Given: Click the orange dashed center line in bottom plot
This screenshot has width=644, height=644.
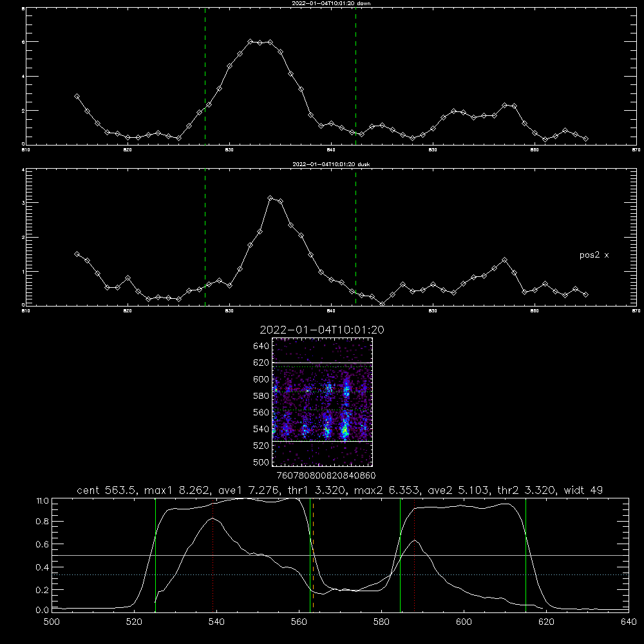Looking at the screenshot, I should tap(314, 555).
